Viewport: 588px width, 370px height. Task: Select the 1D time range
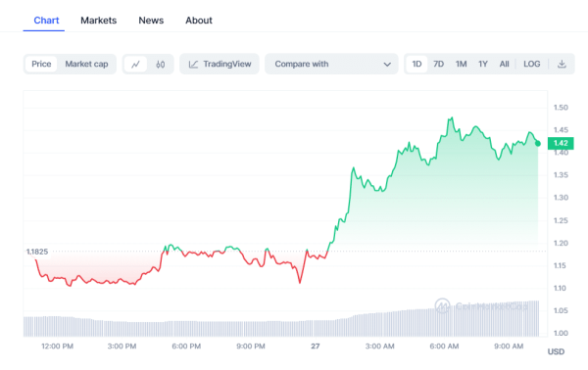point(416,64)
